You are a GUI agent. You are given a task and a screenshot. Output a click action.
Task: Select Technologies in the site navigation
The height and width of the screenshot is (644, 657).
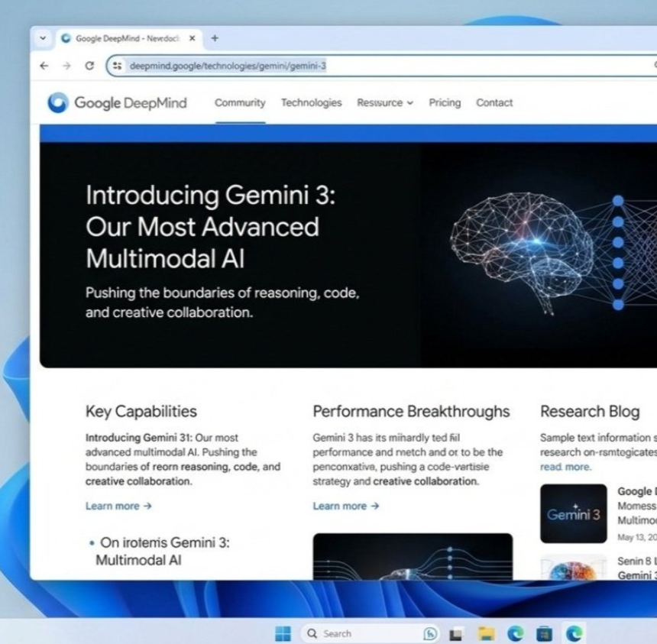pyautogui.click(x=311, y=102)
